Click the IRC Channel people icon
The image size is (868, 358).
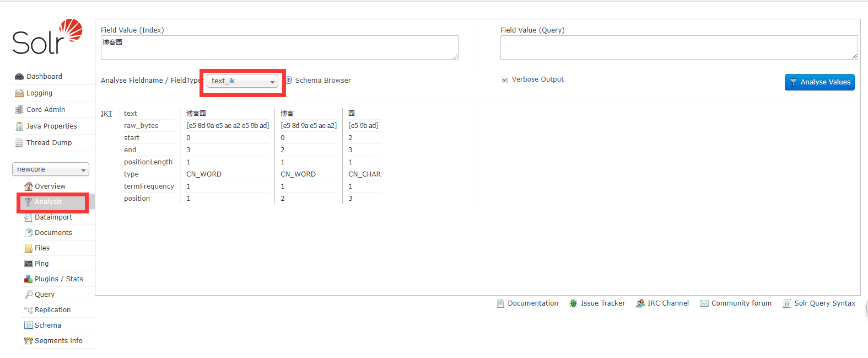tap(640, 303)
